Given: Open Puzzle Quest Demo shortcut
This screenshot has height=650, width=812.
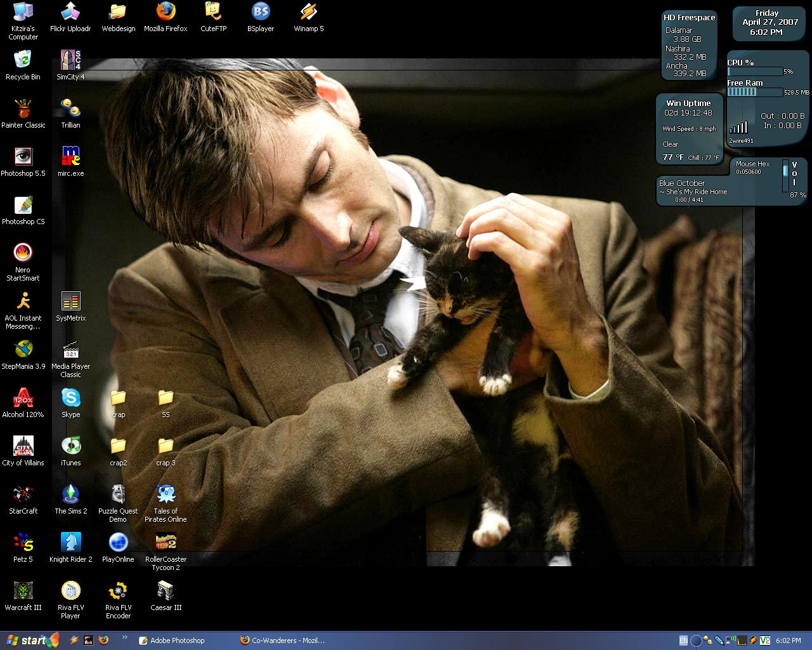Looking at the screenshot, I should 118,503.
